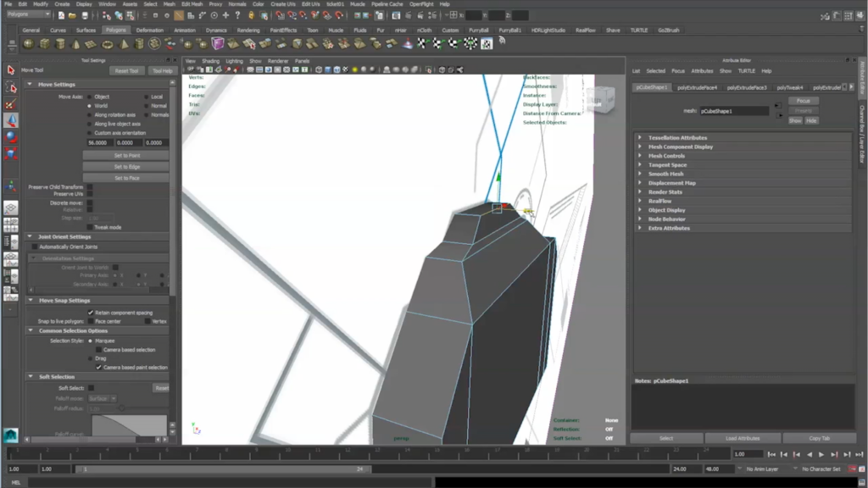This screenshot has height=488, width=868.
Task: Click the lock selection padlock icon
Action: pos(251,15)
